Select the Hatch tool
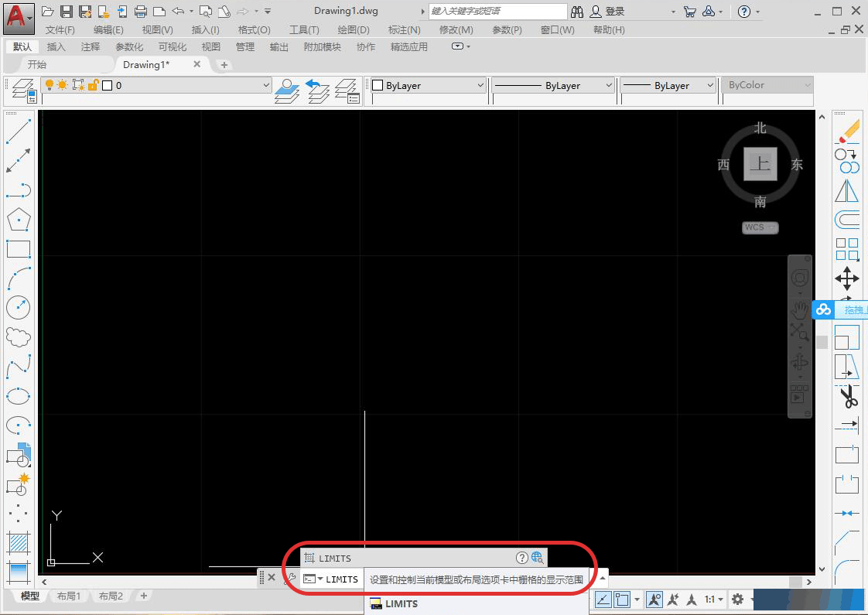This screenshot has width=868, height=615. pyautogui.click(x=19, y=542)
